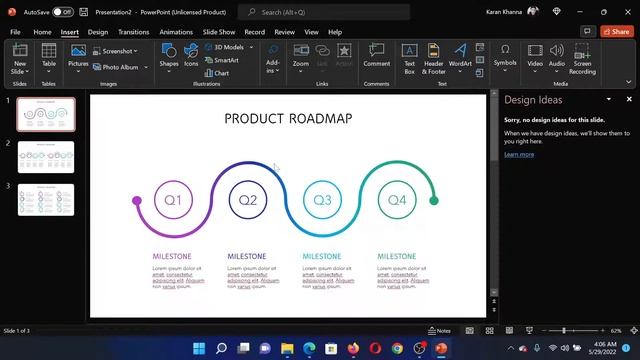Switch to the Review tab
Image resolution: width=640 pixels, height=360 pixels.
click(x=284, y=32)
